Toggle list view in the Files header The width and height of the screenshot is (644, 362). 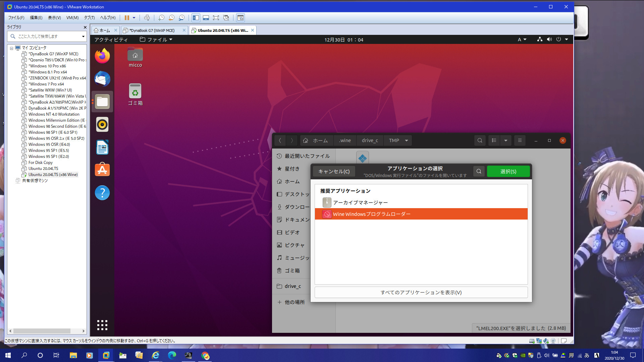coord(494,140)
